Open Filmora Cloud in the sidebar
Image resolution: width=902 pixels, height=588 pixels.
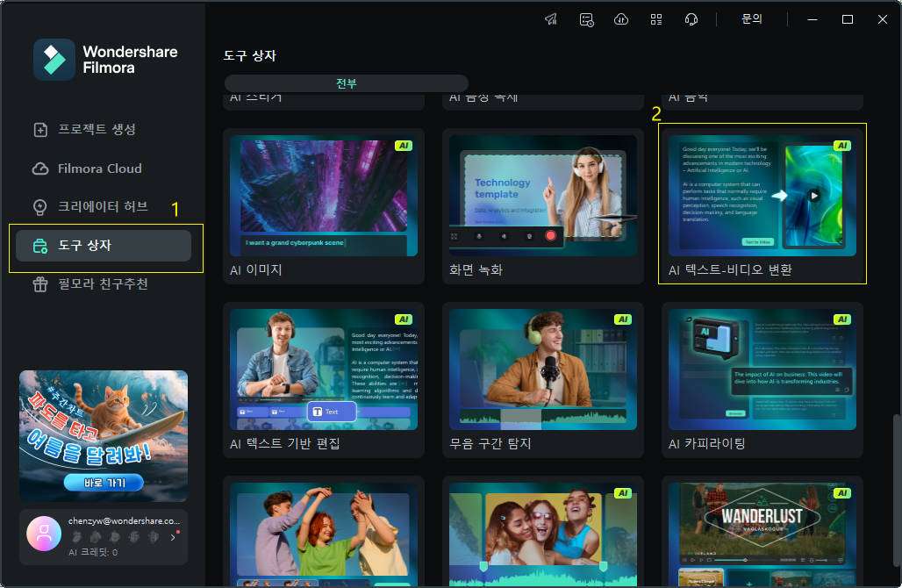click(99, 169)
